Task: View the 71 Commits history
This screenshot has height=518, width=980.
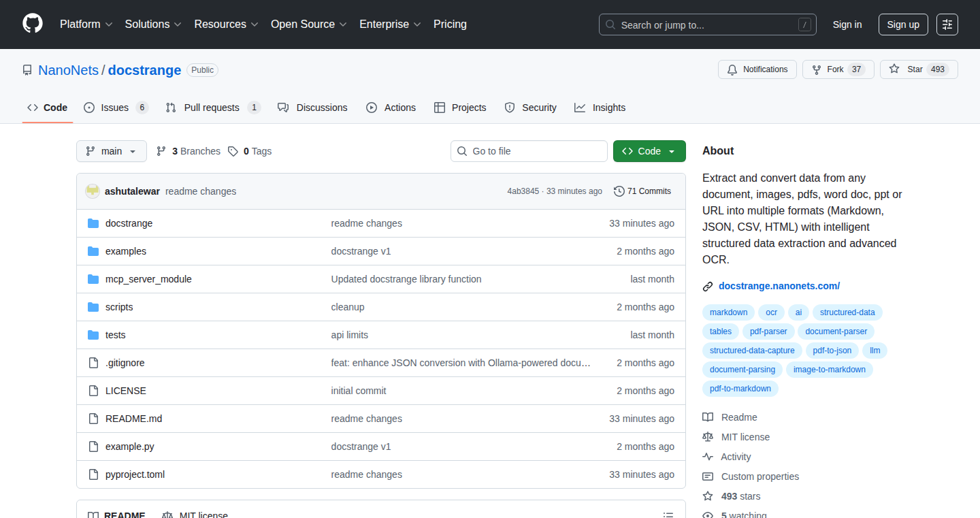Action: click(x=642, y=191)
